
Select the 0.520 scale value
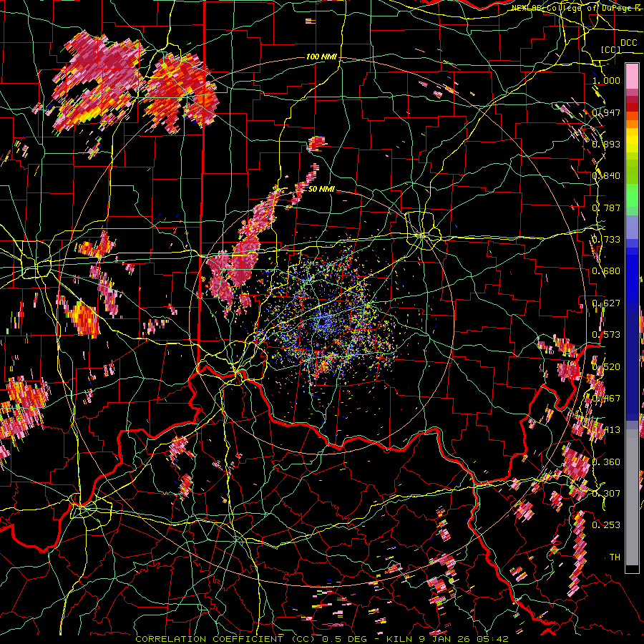(x=606, y=367)
